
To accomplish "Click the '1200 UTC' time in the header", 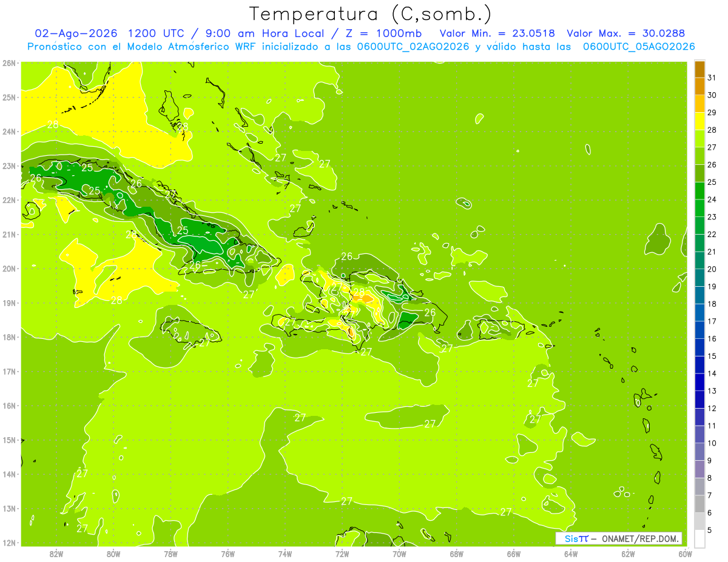I will tap(157, 33).
